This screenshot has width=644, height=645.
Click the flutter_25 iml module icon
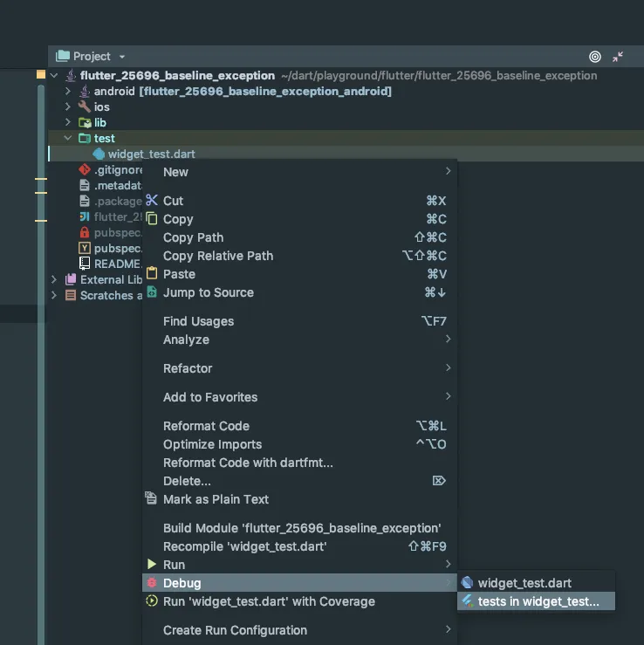(x=85, y=216)
